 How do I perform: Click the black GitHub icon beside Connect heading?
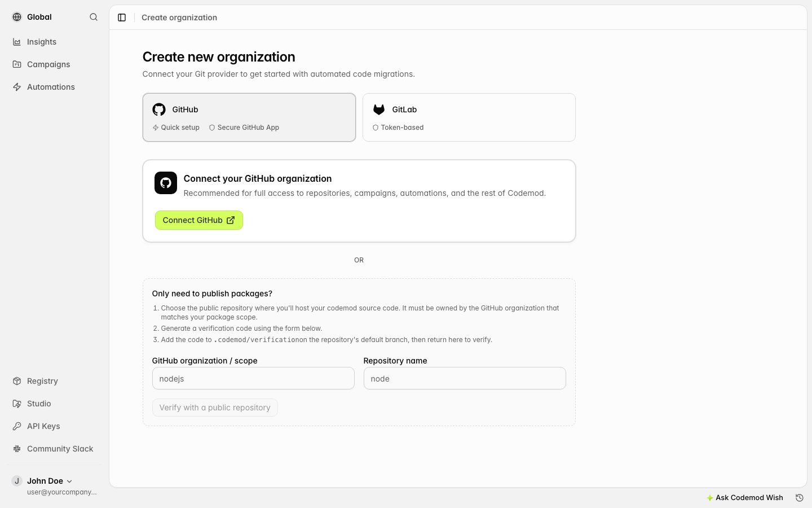[x=166, y=183]
